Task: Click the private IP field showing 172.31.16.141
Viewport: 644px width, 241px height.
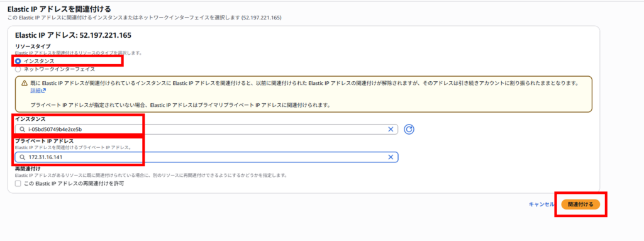Action: (x=206, y=157)
